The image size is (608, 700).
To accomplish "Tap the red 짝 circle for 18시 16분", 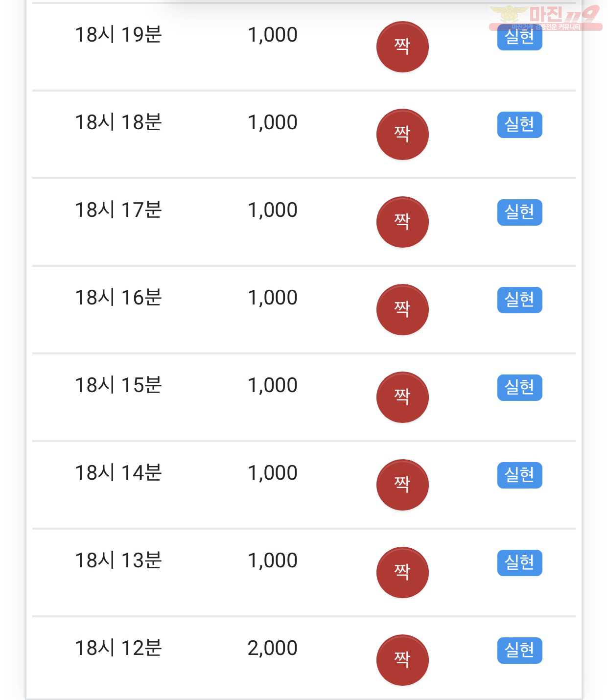I will tap(402, 309).
